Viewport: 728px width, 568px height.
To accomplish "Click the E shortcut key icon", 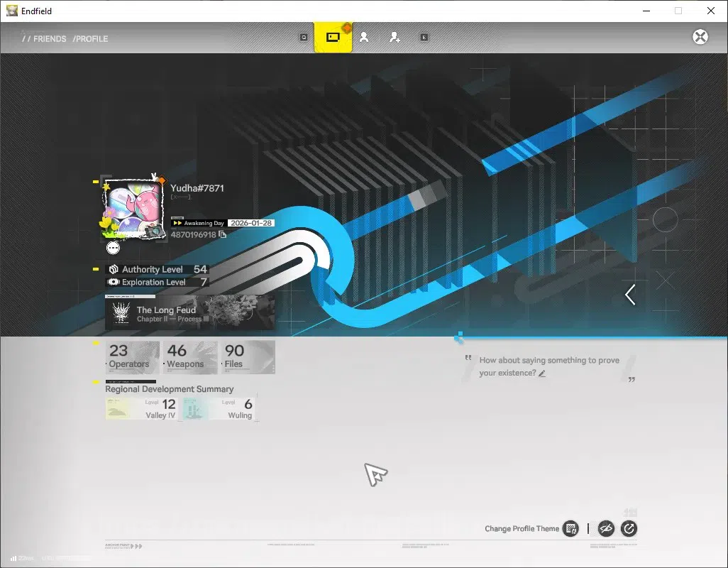I will point(424,37).
